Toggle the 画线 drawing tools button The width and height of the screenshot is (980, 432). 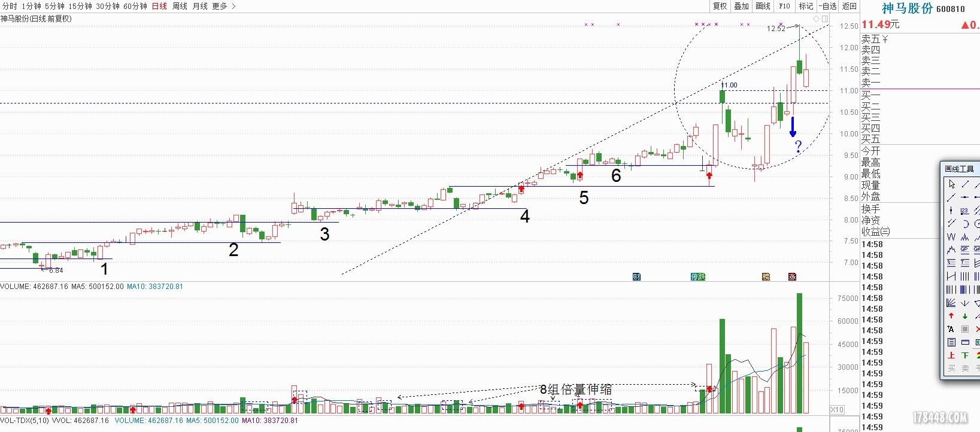[763, 6]
